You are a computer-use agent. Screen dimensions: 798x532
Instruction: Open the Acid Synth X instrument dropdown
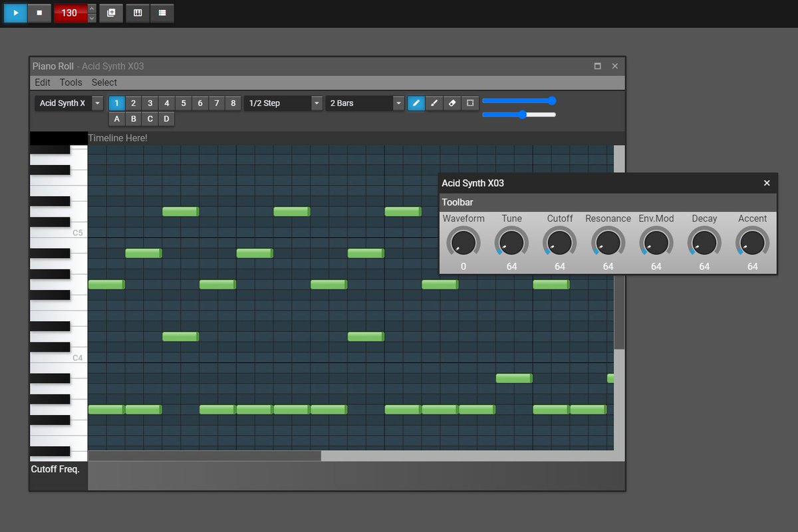coord(69,103)
